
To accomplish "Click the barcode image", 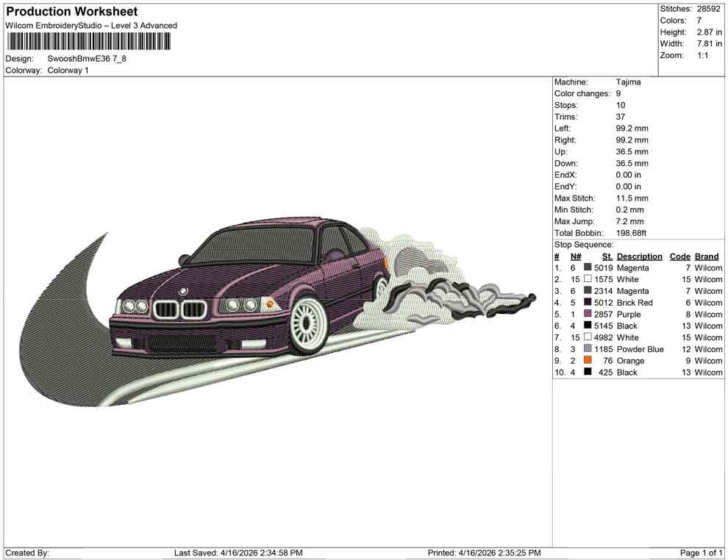I will click(88, 42).
